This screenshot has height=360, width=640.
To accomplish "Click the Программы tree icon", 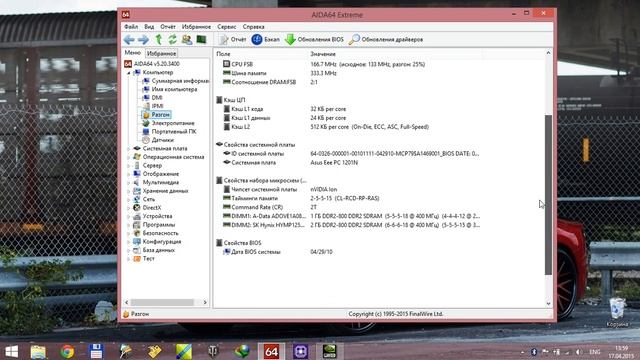I will (137, 225).
